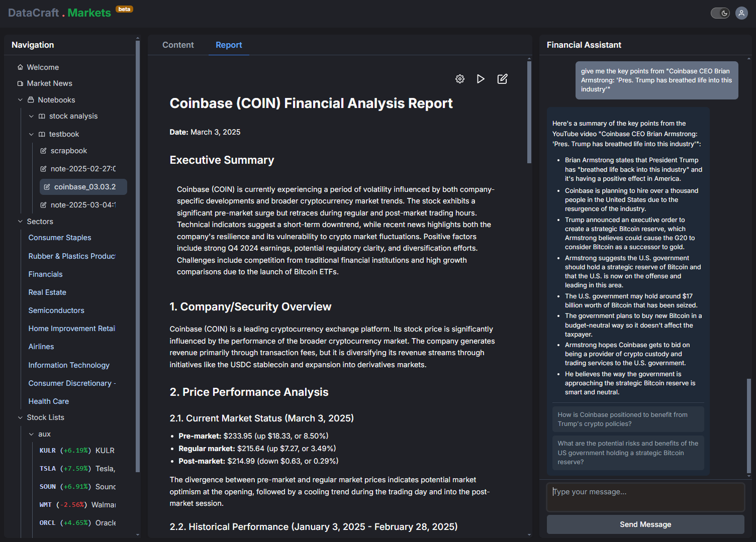756x542 pixels.
Task: Click the beta badge
Action: pyautogui.click(x=124, y=9)
